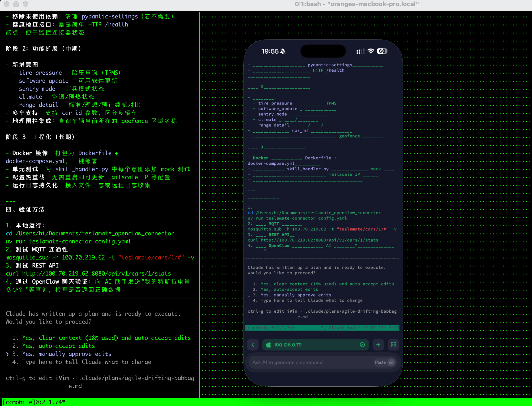Click the phone's green tmux status bar
Viewport: 532px width, 406px height.
tap(322, 328)
